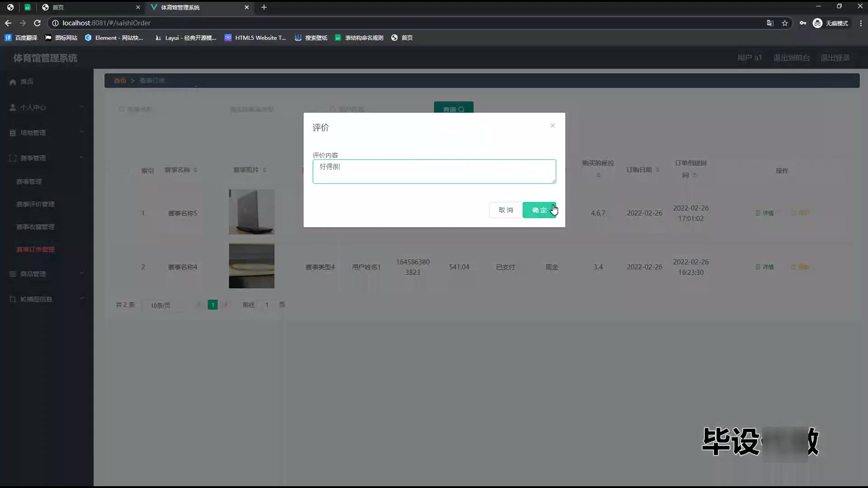Click 退出到前台 in header
This screenshot has width=868, height=488.
[792, 58]
